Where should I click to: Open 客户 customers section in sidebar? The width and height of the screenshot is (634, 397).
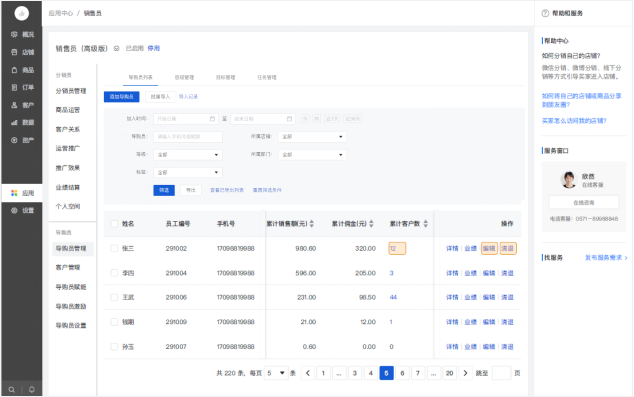click(22, 105)
